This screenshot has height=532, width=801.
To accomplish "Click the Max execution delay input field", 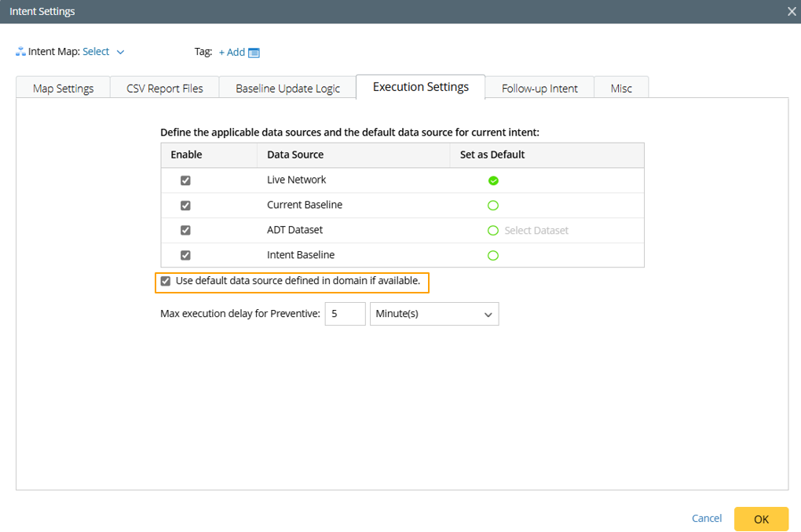I will (345, 314).
